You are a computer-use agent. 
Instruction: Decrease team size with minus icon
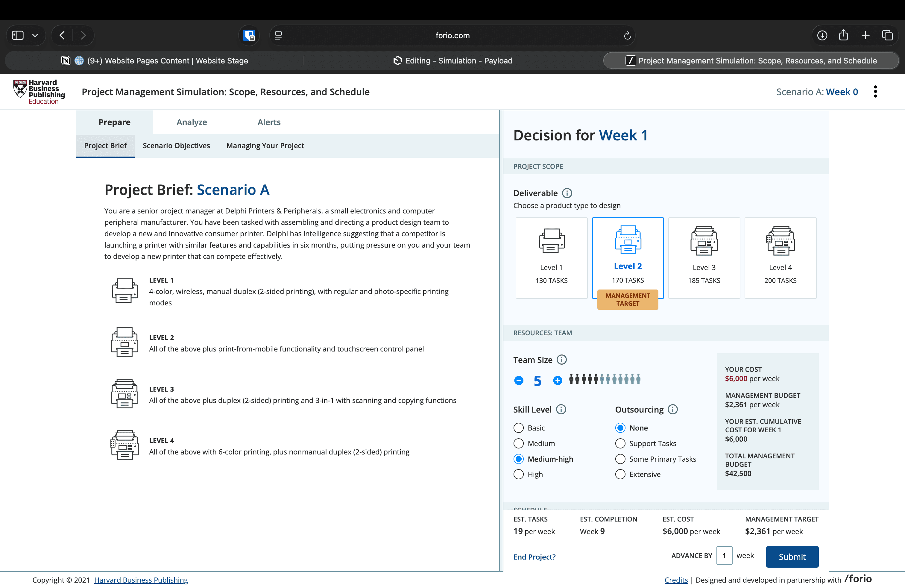[519, 380]
